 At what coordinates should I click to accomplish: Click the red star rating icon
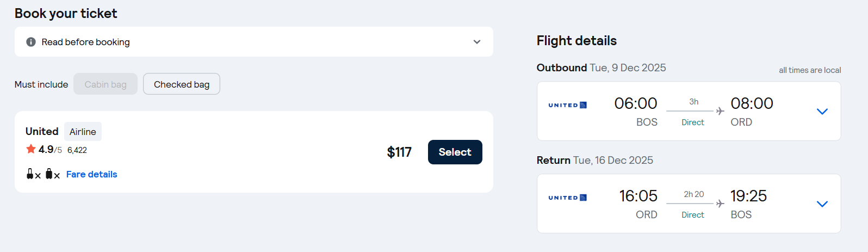[x=31, y=149]
